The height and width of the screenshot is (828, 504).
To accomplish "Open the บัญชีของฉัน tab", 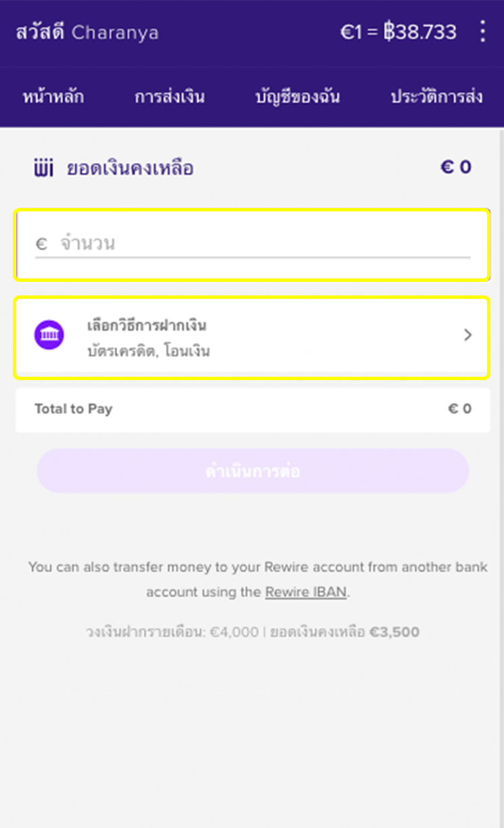I will (297, 97).
